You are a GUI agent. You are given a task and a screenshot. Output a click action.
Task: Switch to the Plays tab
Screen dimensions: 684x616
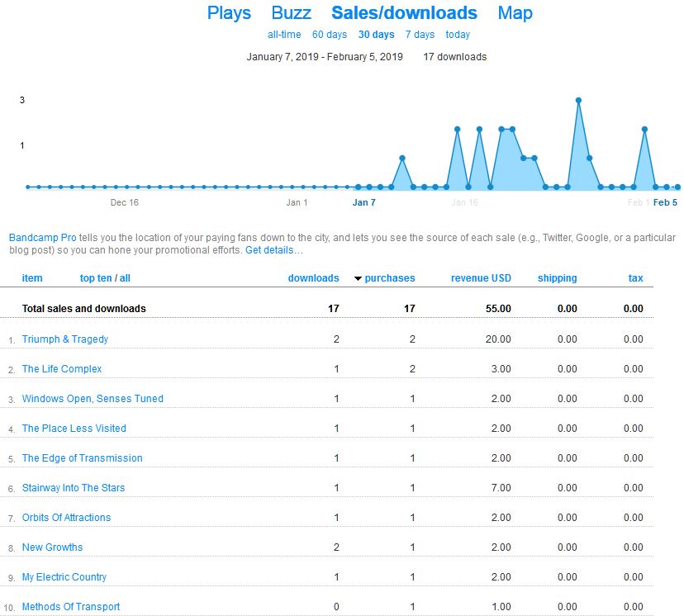pyautogui.click(x=229, y=13)
